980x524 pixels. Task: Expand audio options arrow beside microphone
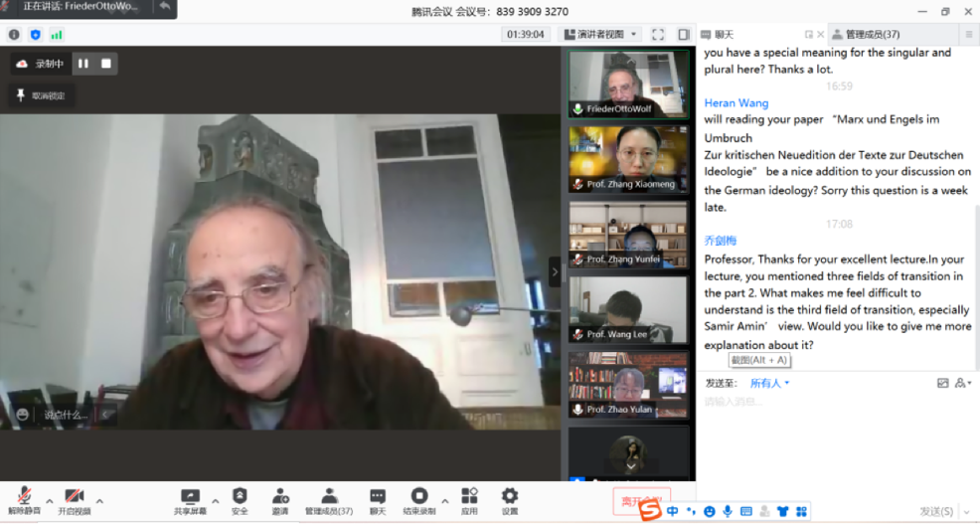point(50,500)
